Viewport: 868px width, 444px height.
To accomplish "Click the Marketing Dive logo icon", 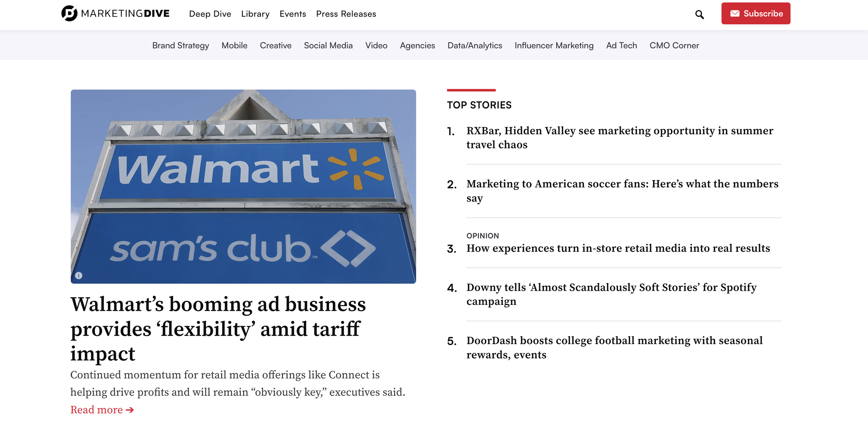I will click(x=69, y=13).
